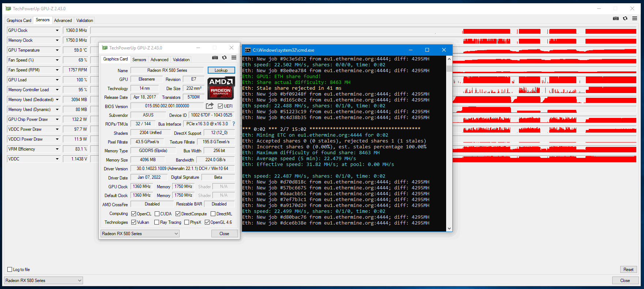Open the hamburger menu in front GPU-Z window
644x289 pixels.
tap(234, 58)
